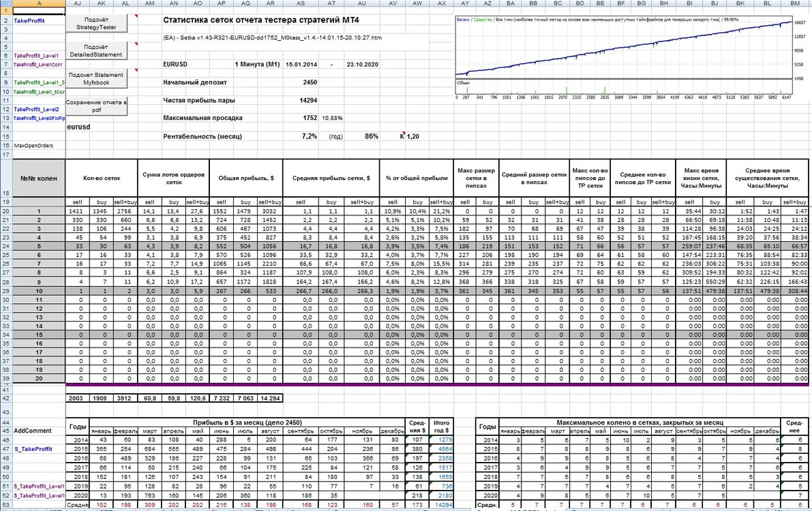Select the yearly profitability value 86%
The width and height of the screenshot is (812, 511).
point(372,136)
